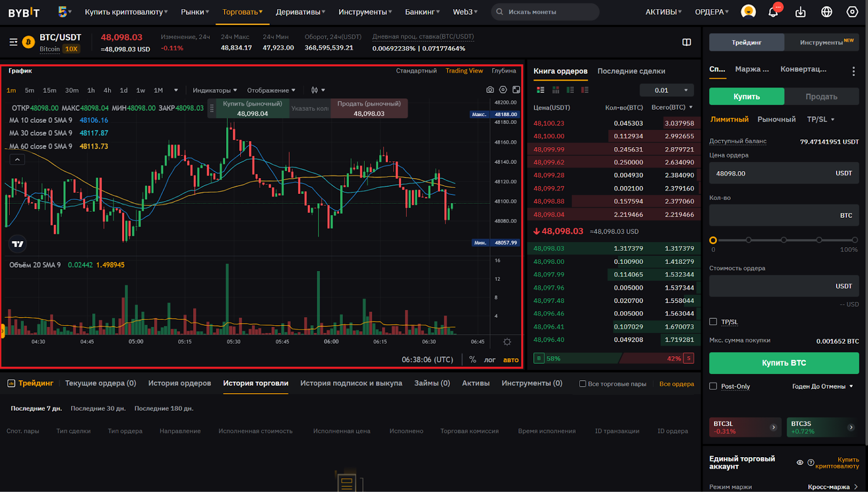This screenshot has height=492, width=868.
Task: Toggle auto scale on chart
Action: point(510,359)
